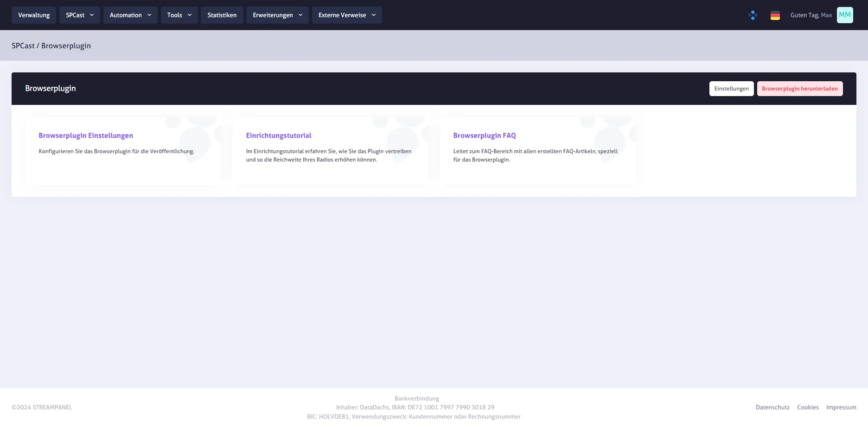Open the Statistiken menu item
The height and width of the screenshot is (427, 868).
222,15
